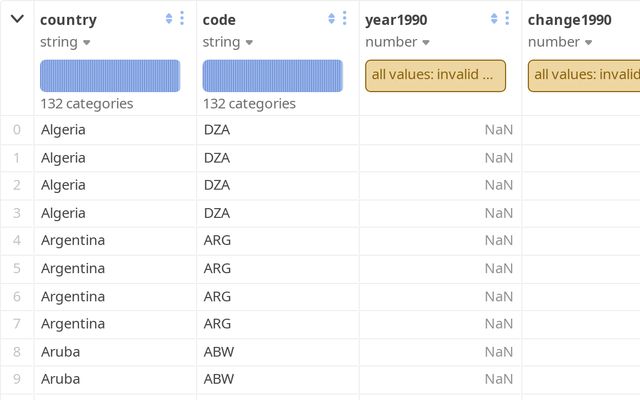Select row index 8
The height and width of the screenshot is (400, 640).
(x=16, y=352)
